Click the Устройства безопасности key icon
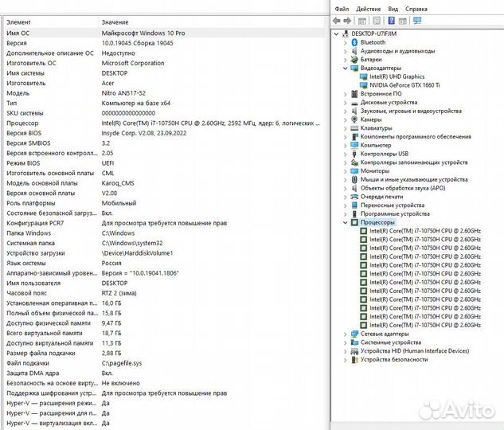 click(354, 360)
